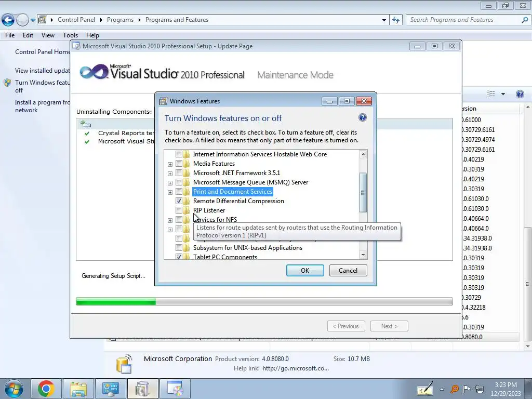Switch to Visual Studio setup taskbar button

[142, 389]
